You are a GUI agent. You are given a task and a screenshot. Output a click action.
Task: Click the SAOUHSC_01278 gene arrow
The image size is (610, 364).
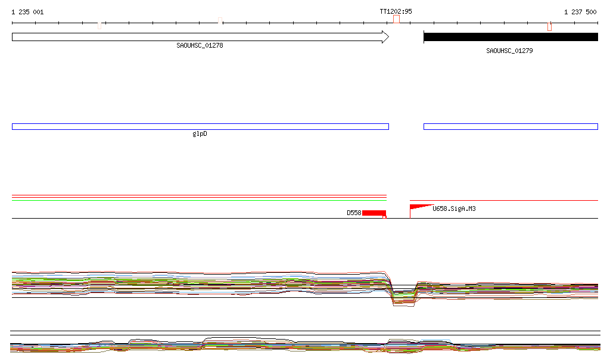200,37
